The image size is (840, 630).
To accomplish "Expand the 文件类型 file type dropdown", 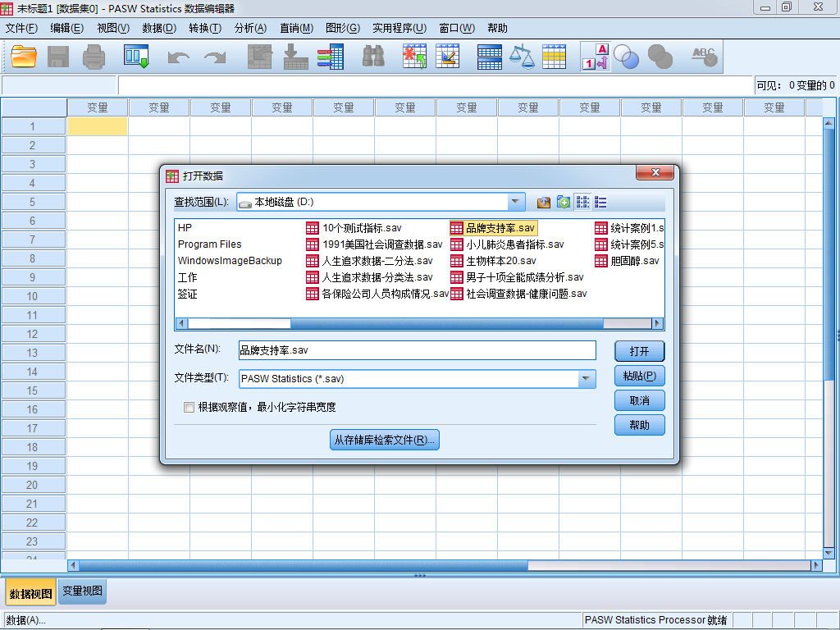I will 586,379.
